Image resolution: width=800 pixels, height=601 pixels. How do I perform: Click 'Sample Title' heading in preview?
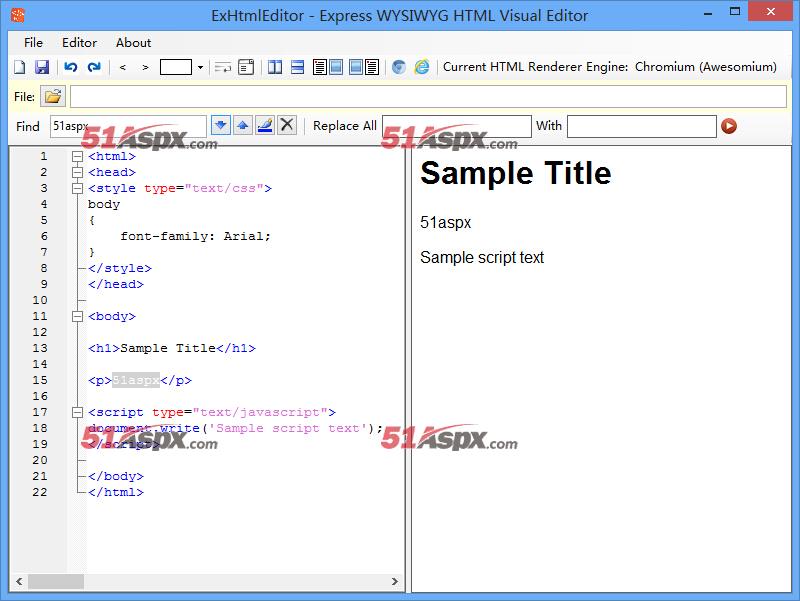[515, 173]
